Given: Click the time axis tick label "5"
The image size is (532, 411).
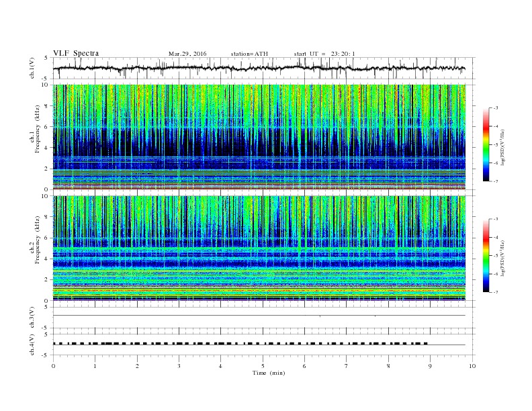Looking at the screenshot, I should [x=263, y=366].
